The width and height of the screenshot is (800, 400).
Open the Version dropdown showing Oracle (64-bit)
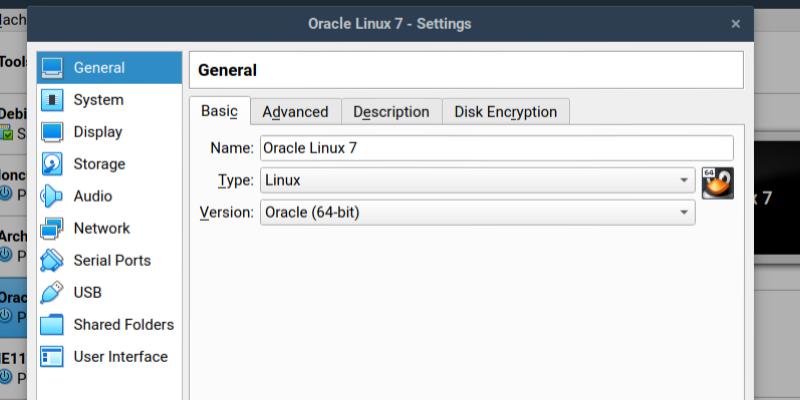click(477, 212)
